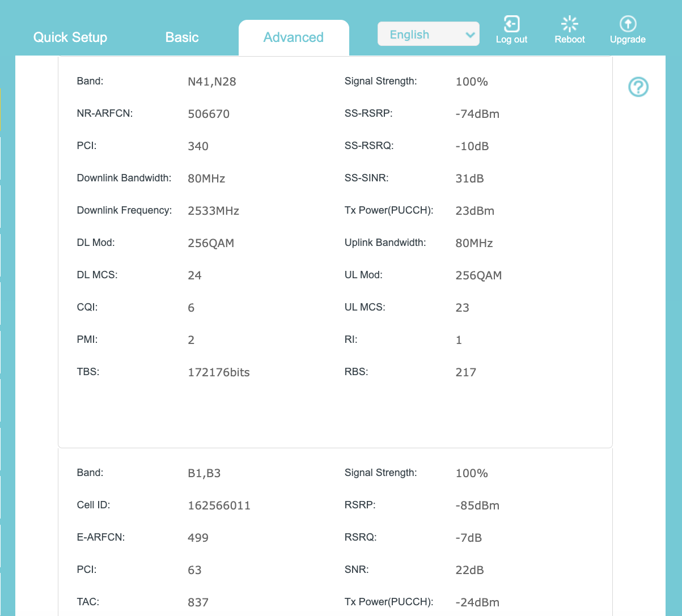Switch to the Quick Setup tab
This screenshot has height=616, width=682.
coord(70,37)
